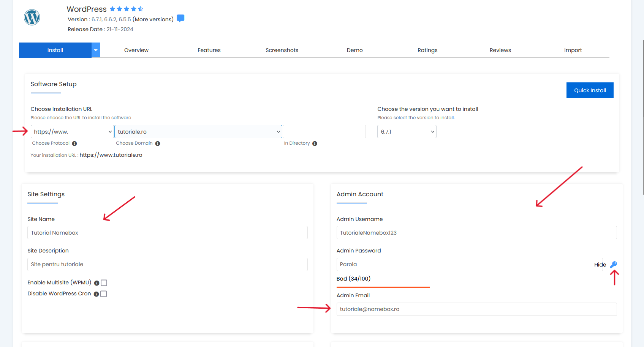Open the Reviews tab

point(500,50)
